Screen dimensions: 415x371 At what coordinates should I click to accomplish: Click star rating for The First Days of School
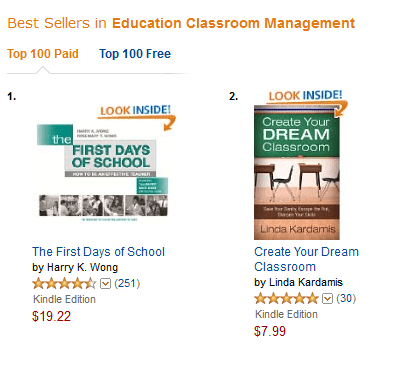coord(64,284)
